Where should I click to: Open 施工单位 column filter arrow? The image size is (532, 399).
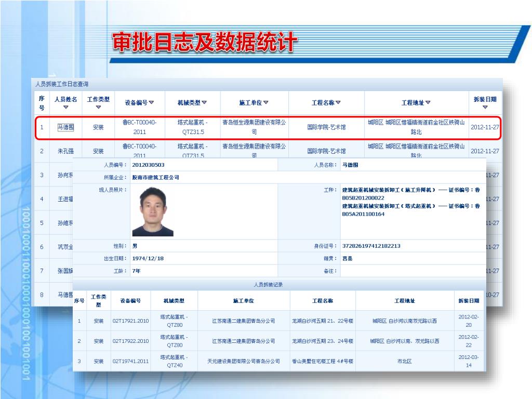tap(265, 102)
